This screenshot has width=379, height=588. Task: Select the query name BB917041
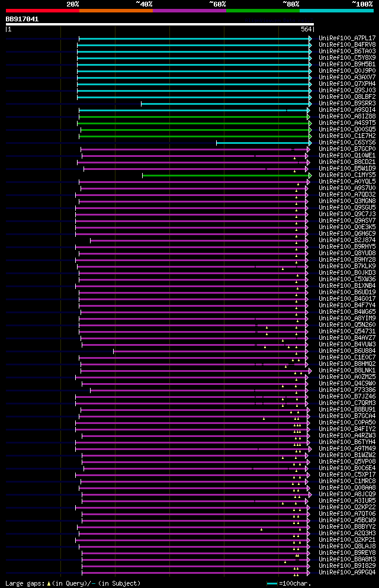pos(22,19)
